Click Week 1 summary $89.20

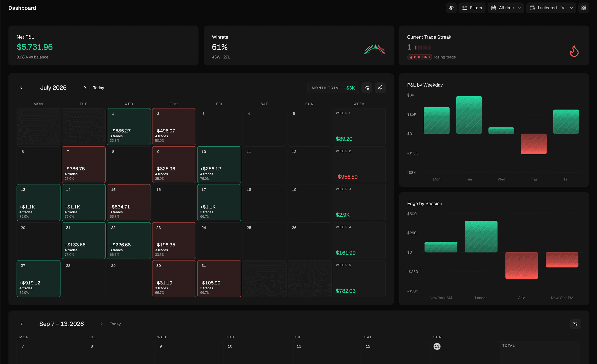[359, 126]
